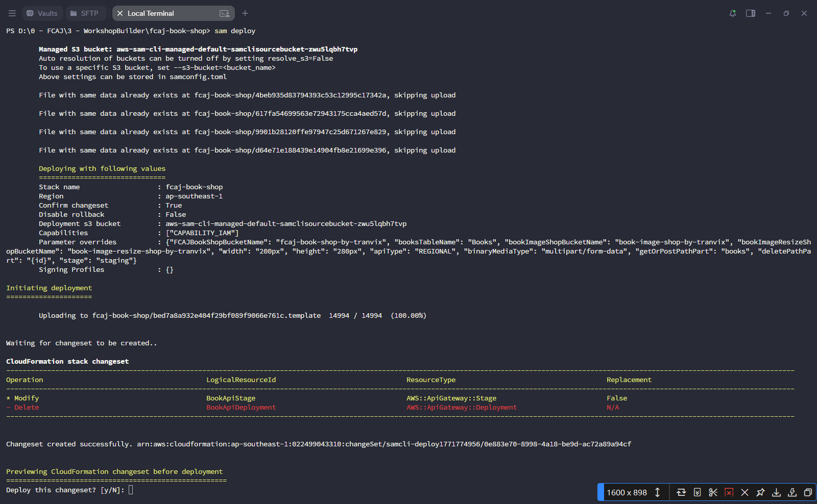817x504 pixels.
Task: Click the red '- Delete' operation entry
Action: 22,407
